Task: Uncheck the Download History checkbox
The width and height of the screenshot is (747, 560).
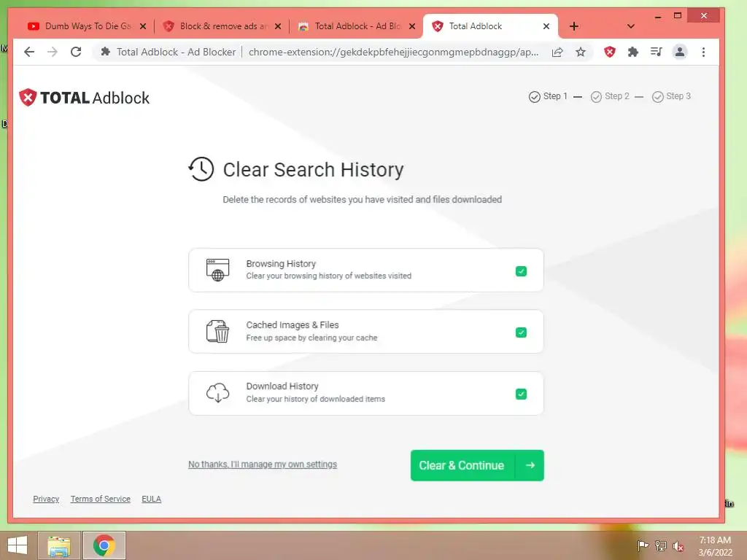Action: [521, 394]
